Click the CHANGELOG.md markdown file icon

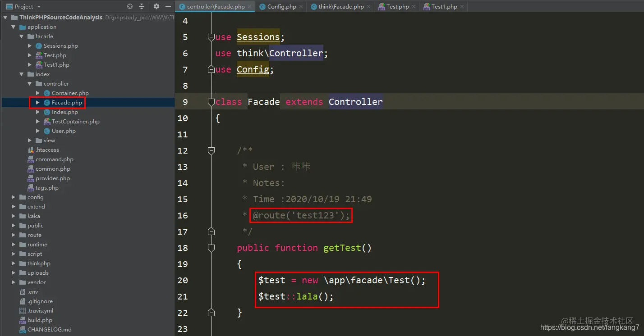pyautogui.click(x=23, y=330)
